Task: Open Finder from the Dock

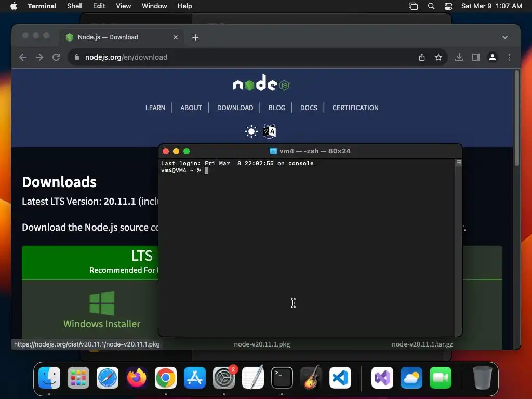Action: tap(49, 378)
